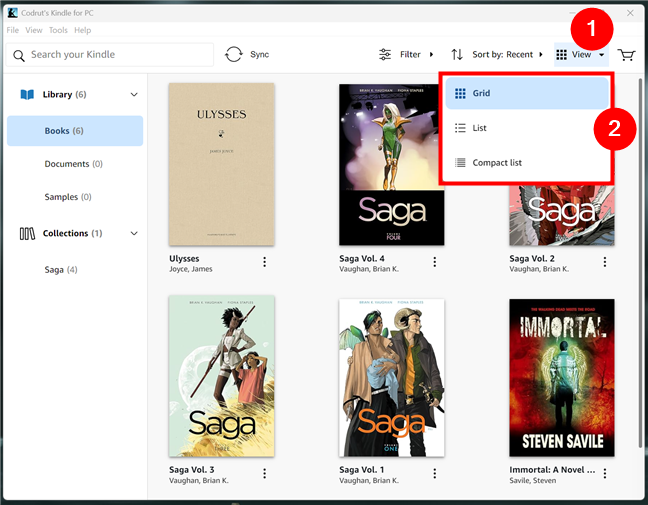Click the Library open book icon
Screen dimensions: 648x505
tap(27, 95)
